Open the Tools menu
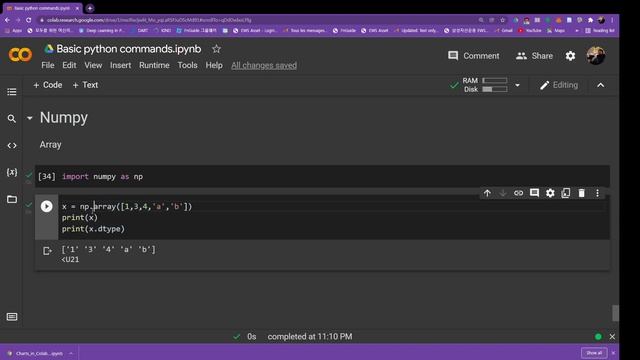 187,65
